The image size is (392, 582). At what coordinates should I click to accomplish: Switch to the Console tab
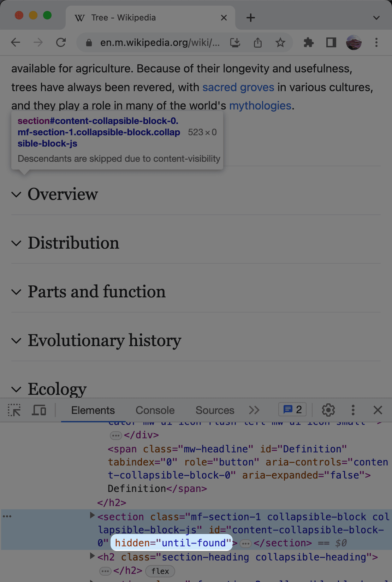155,410
